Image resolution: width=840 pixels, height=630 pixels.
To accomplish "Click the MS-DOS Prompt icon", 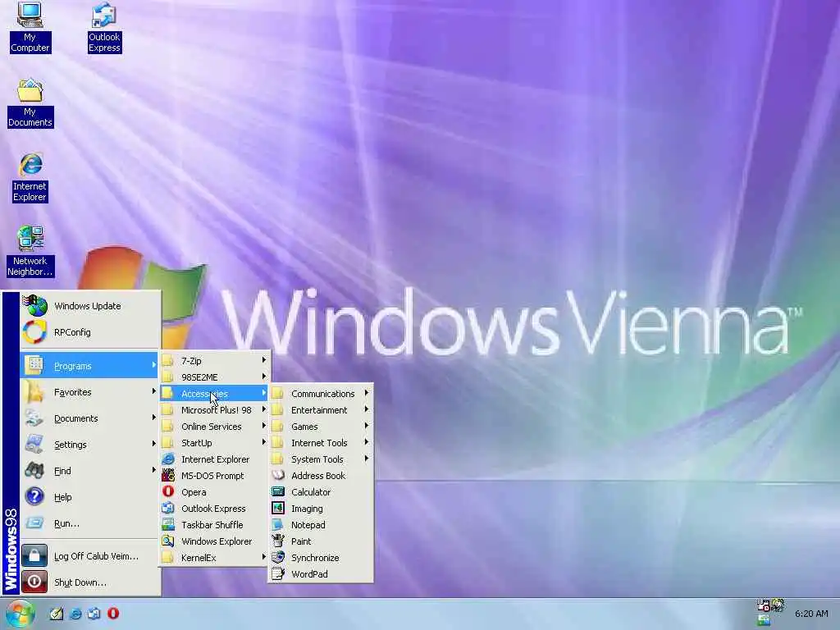I will [168, 475].
